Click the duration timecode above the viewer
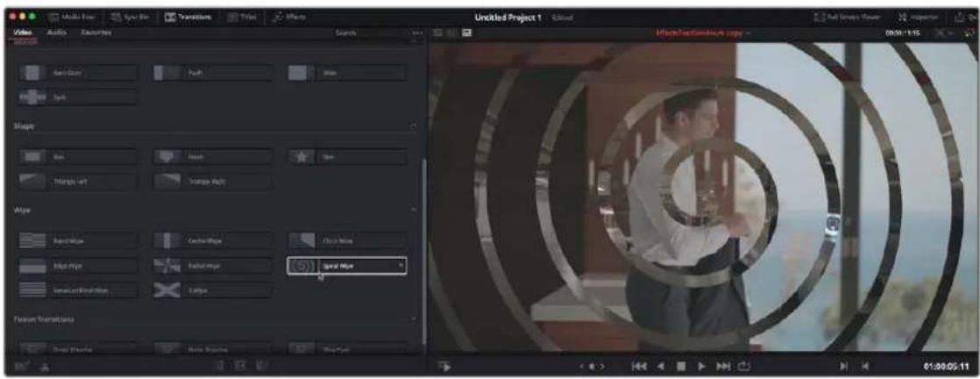 pos(902,32)
